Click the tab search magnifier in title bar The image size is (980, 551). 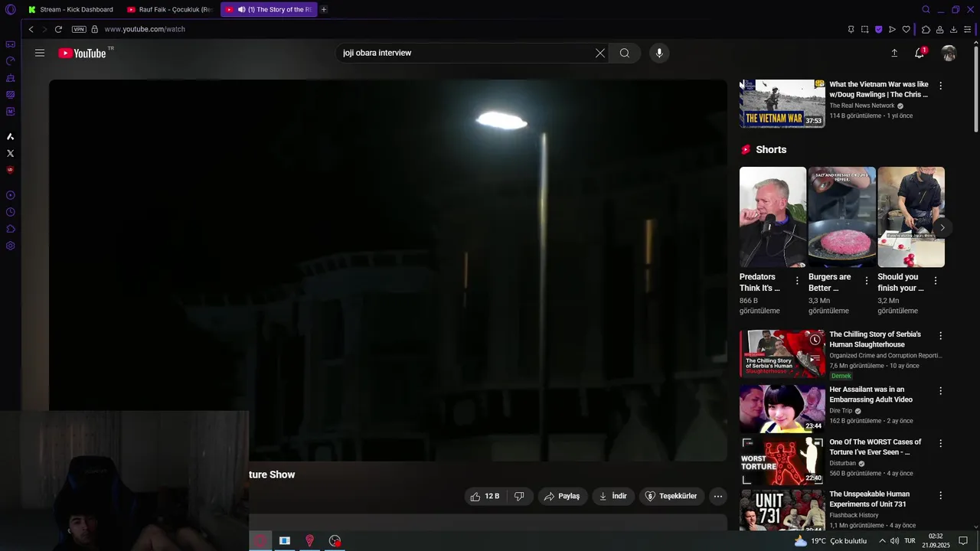926,10
